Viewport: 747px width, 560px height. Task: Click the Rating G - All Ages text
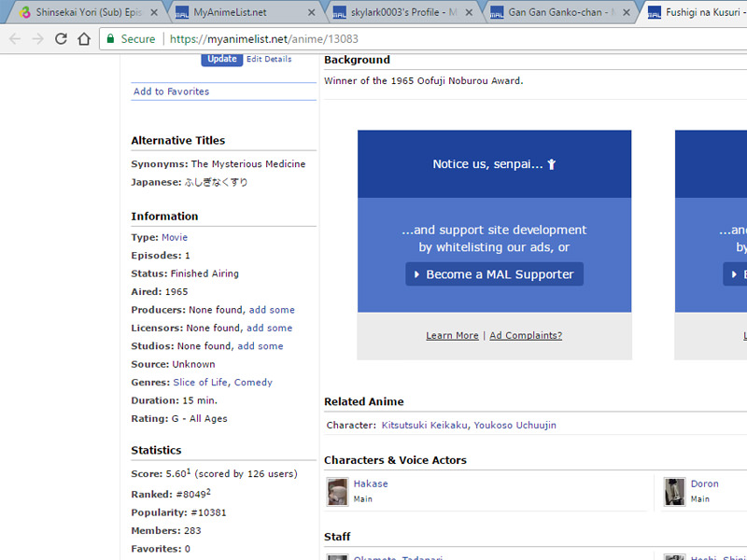pos(179,418)
